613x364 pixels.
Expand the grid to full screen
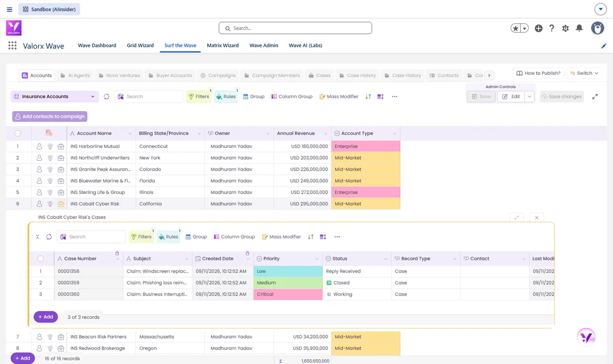(595, 97)
